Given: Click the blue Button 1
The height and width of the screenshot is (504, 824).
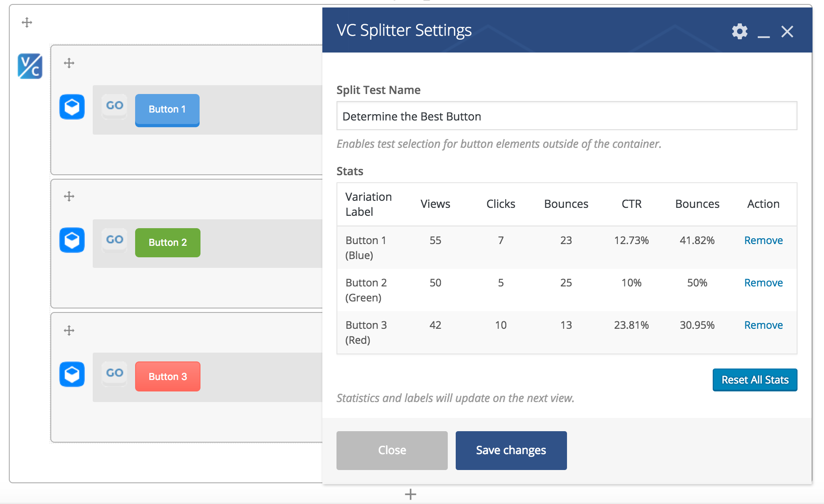Looking at the screenshot, I should coord(167,110).
